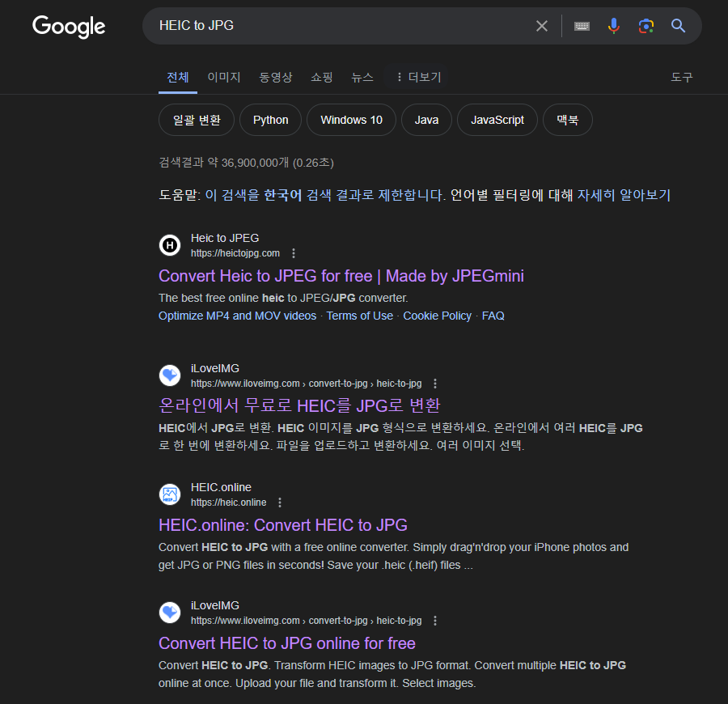Click the Google logo
This screenshot has width=728, height=704.
(x=69, y=27)
